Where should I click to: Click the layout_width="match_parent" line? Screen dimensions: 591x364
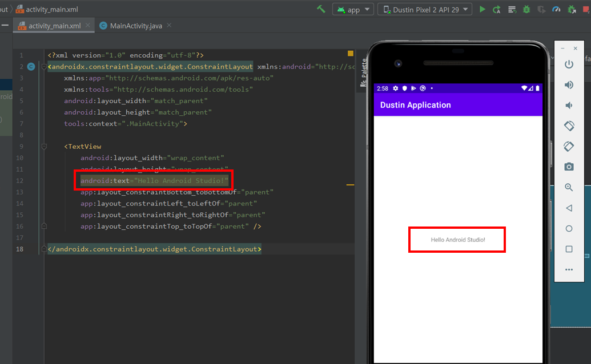coord(136,101)
